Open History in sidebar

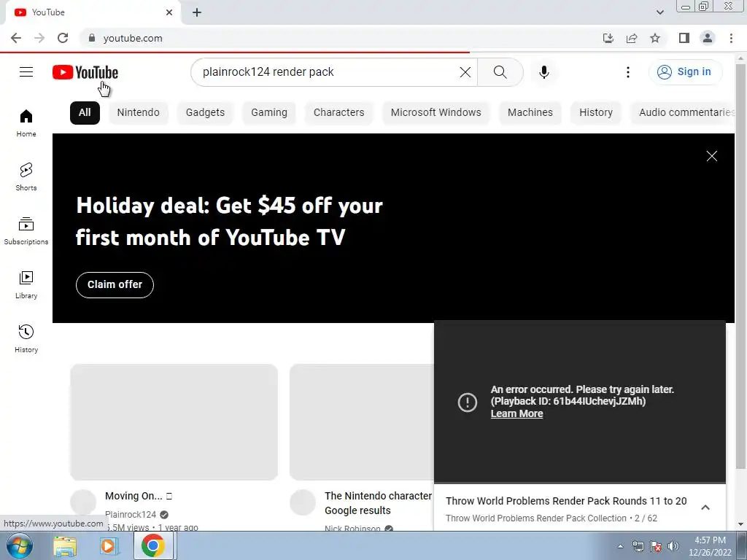26,338
